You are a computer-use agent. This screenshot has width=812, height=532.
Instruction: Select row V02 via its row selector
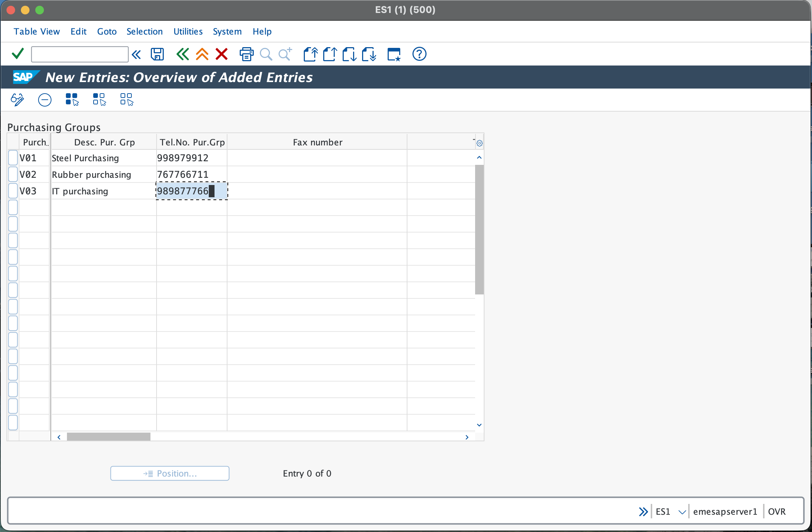(x=13, y=174)
